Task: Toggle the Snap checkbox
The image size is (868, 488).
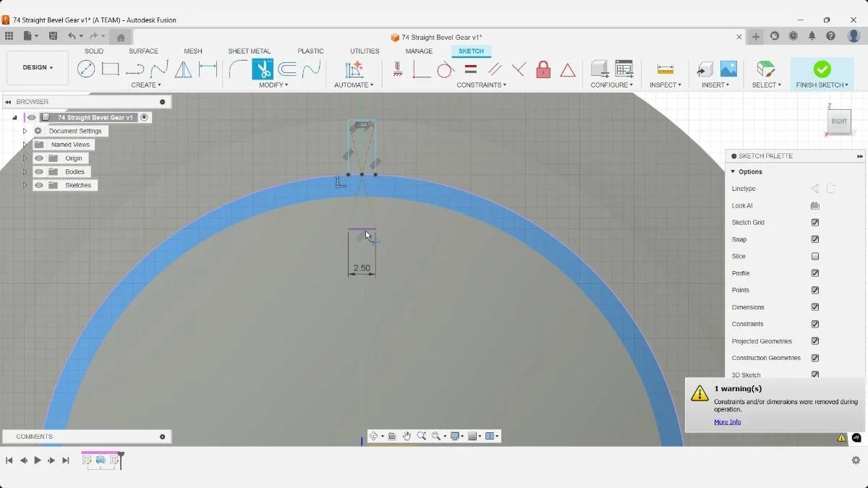Action: tap(815, 239)
